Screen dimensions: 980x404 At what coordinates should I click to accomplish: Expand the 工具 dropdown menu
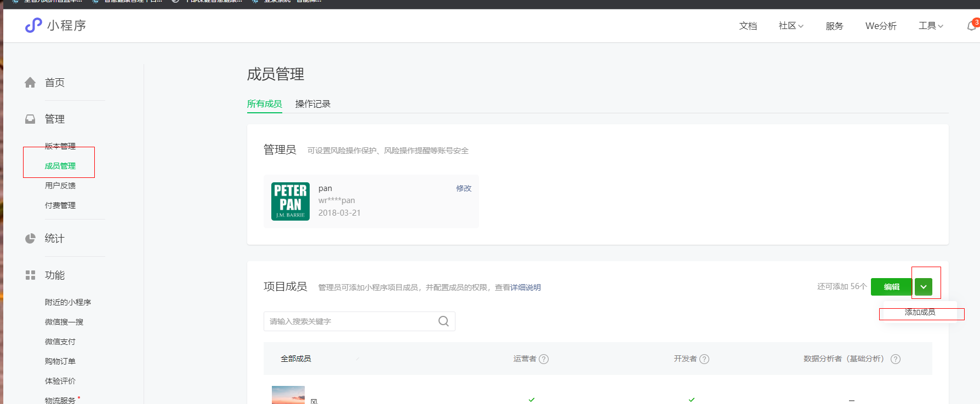(x=931, y=26)
